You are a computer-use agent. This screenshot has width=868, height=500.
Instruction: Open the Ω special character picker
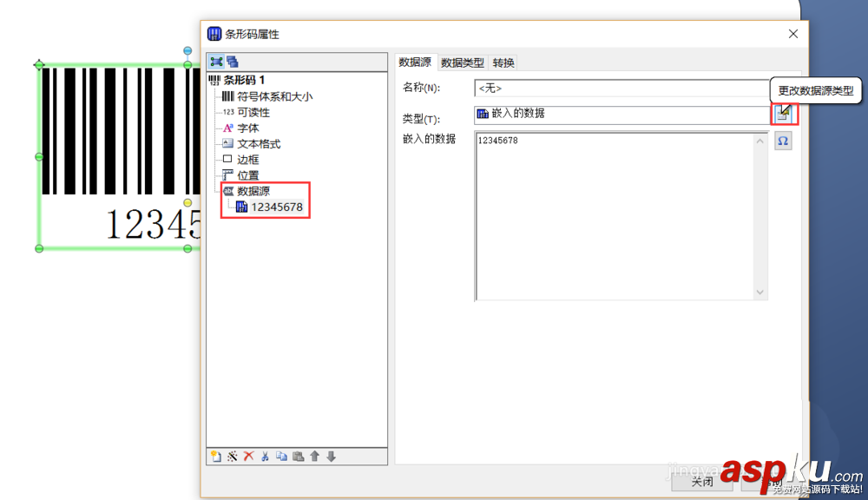783,140
